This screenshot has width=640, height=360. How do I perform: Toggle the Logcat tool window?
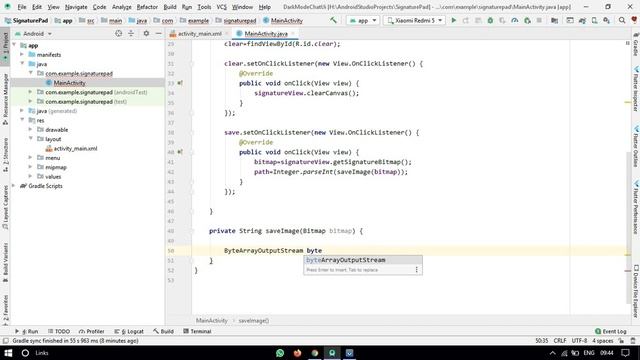click(129, 331)
